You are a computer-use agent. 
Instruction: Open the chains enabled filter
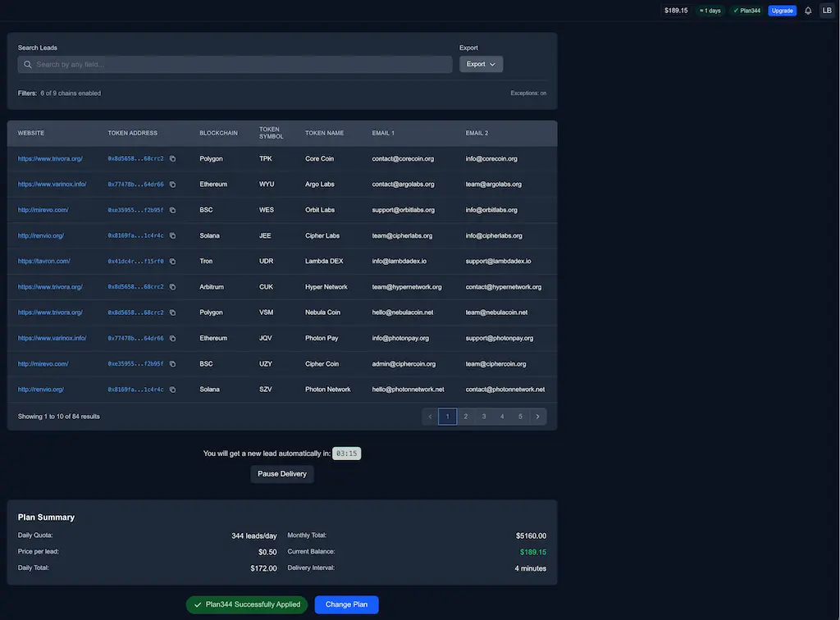(71, 93)
